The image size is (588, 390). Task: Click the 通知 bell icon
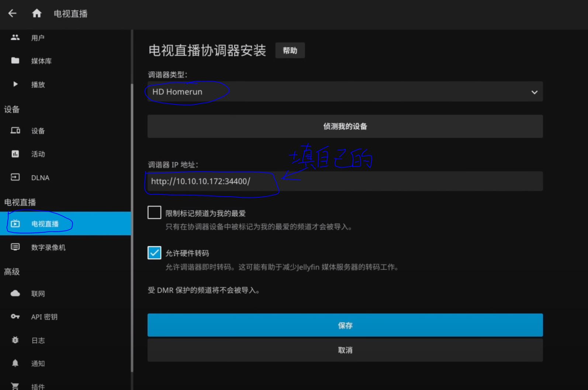(15, 363)
